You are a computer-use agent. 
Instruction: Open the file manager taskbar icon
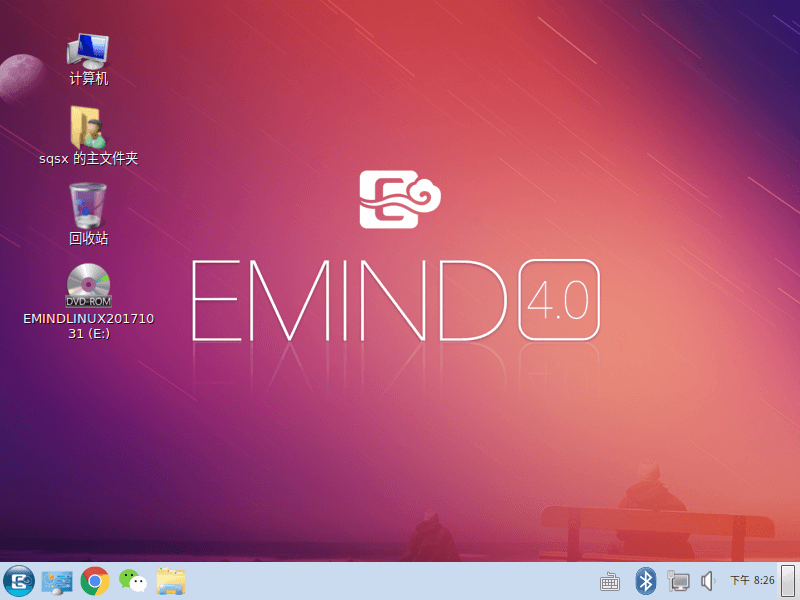[170, 581]
